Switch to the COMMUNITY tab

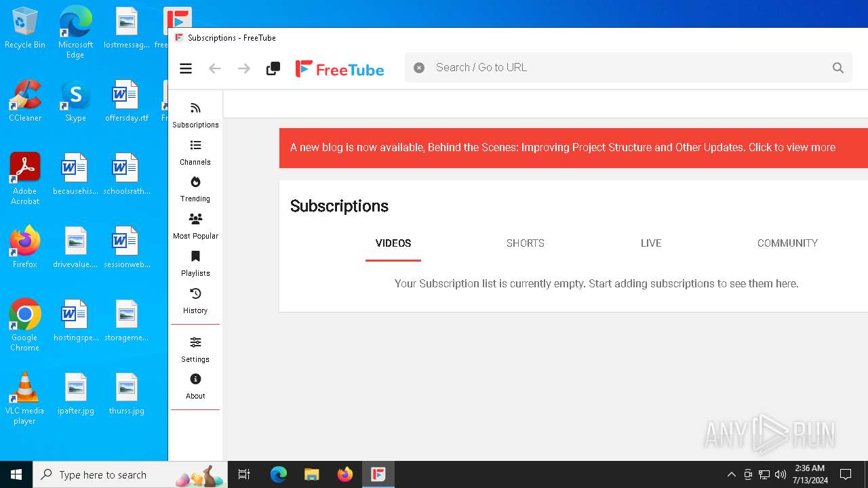tap(787, 243)
